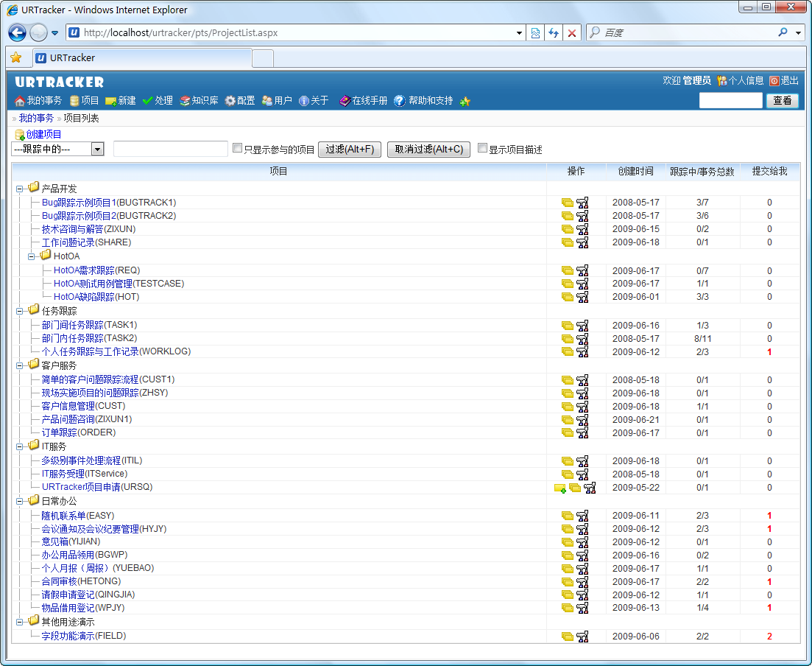The width and height of the screenshot is (812, 666).
Task: Collapse the IT服务 folder node
Action: 19,446
